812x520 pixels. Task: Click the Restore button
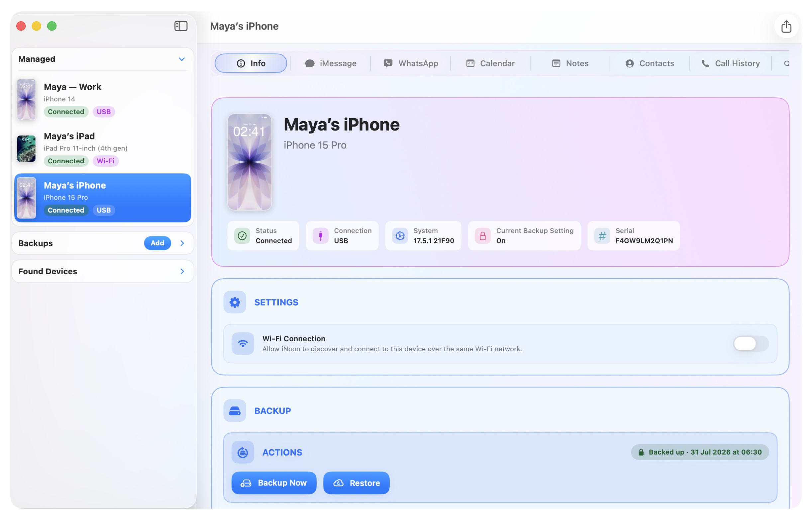(356, 482)
